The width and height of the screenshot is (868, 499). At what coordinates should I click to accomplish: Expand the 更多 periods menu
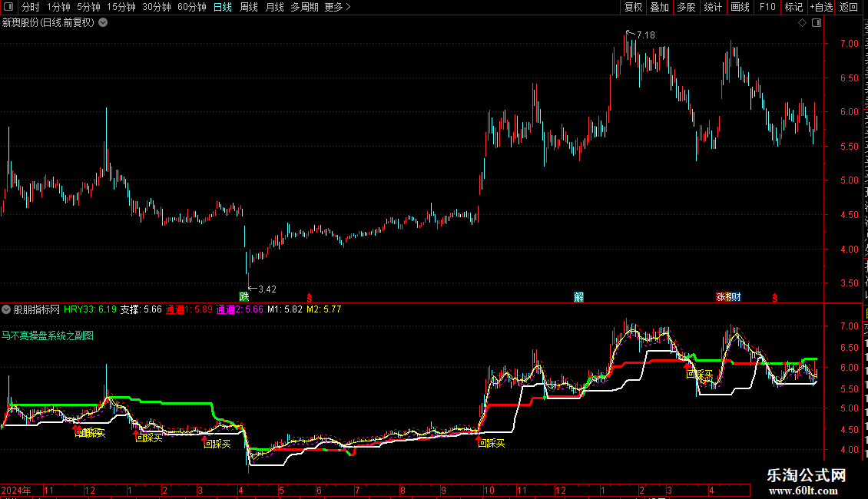tap(338, 7)
